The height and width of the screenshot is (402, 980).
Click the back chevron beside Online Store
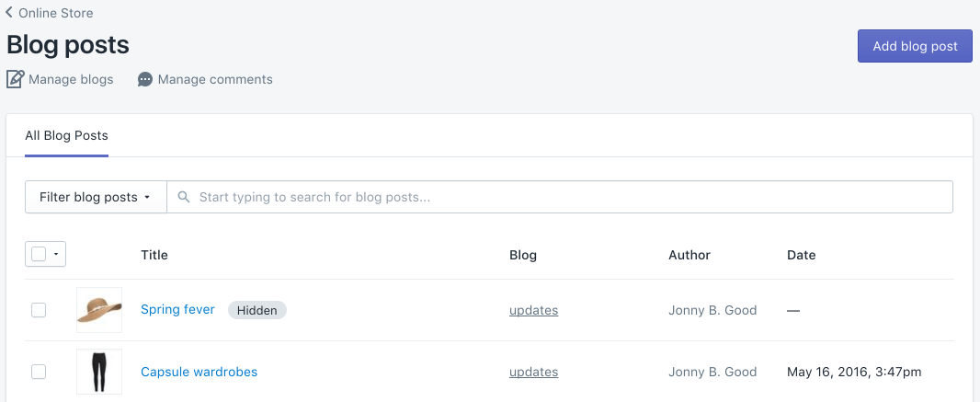(9, 12)
